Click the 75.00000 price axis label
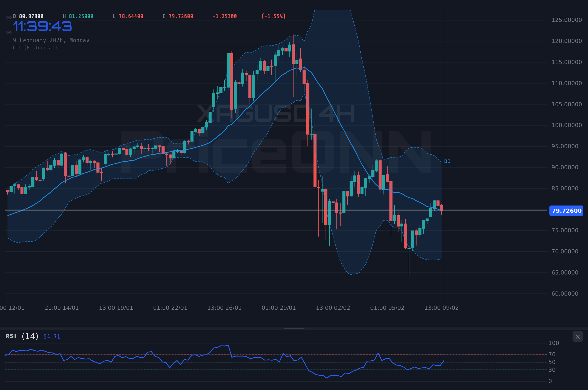Screen dimensions: 588x390 [x=565, y=231]
